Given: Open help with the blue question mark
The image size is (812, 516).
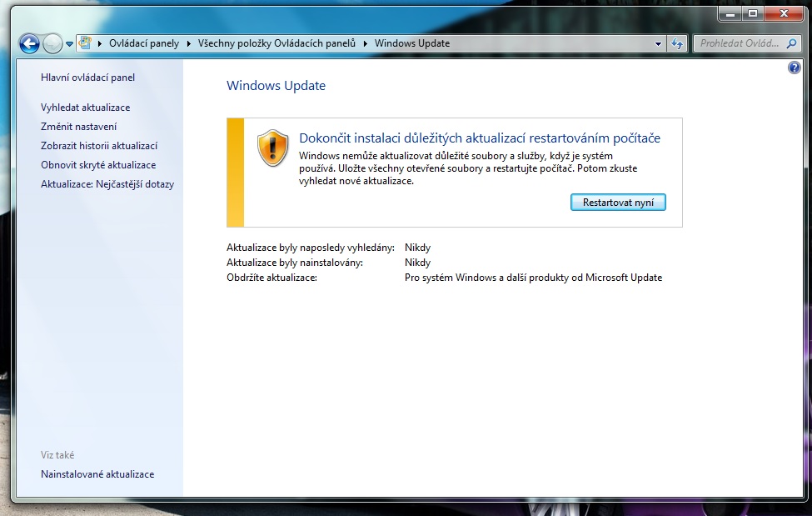Looking at the screenshot, I should (x=794, y=68).
